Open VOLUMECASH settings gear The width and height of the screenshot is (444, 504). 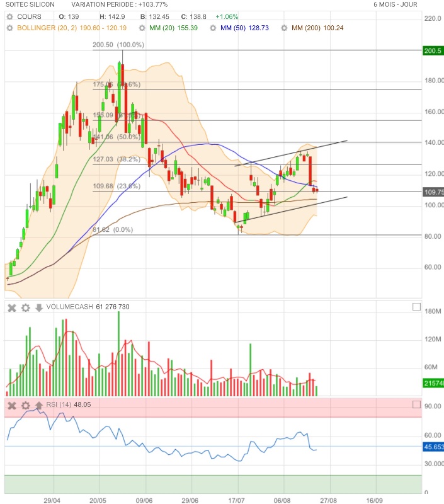(x=26, y=308)
